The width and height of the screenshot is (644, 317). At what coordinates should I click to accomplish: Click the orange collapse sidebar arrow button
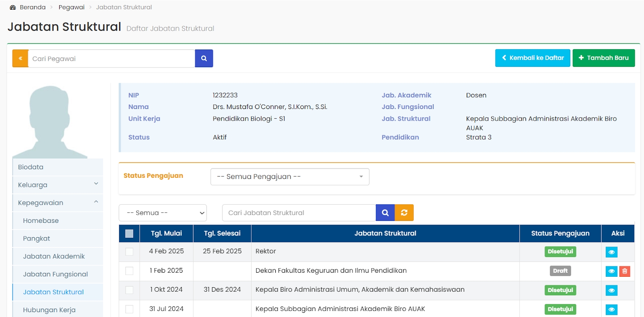click(20, 58)
